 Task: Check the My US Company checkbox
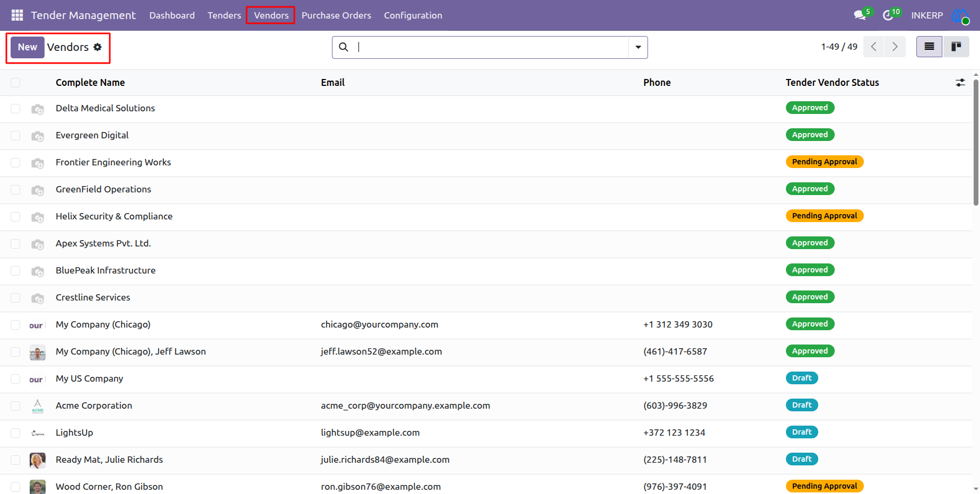point(15,380)
